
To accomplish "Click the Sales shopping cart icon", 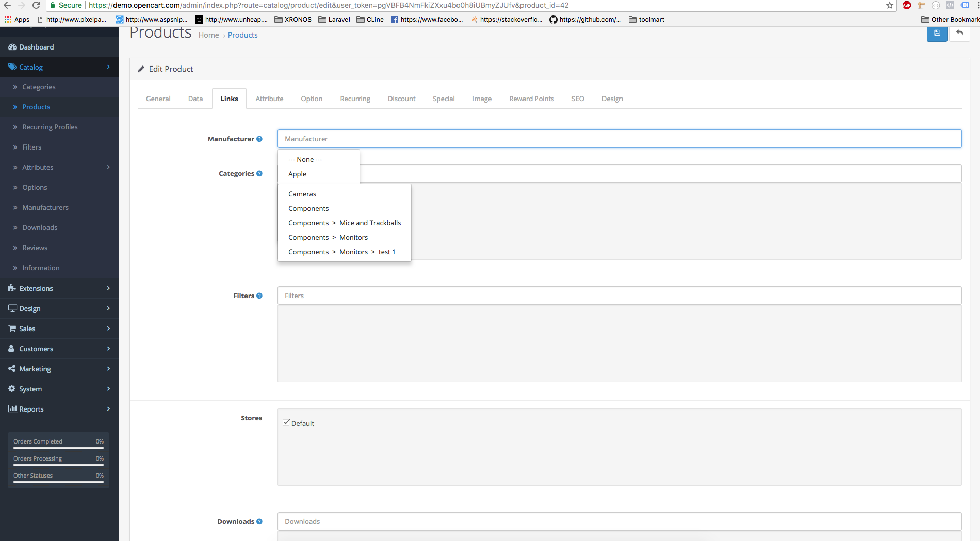I will coord(12,328).
